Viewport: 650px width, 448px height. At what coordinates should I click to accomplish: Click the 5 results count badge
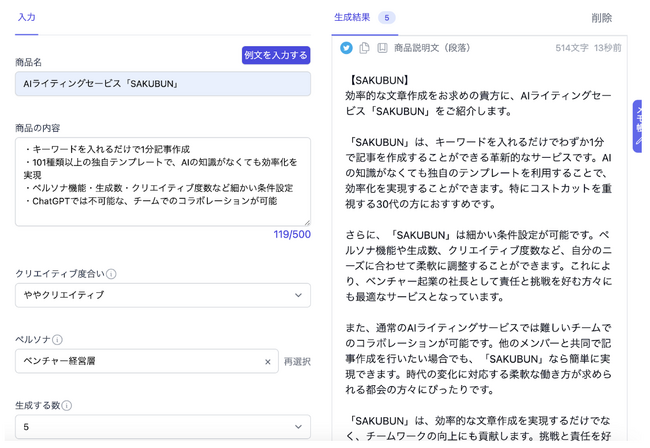(x=387, y=18)
